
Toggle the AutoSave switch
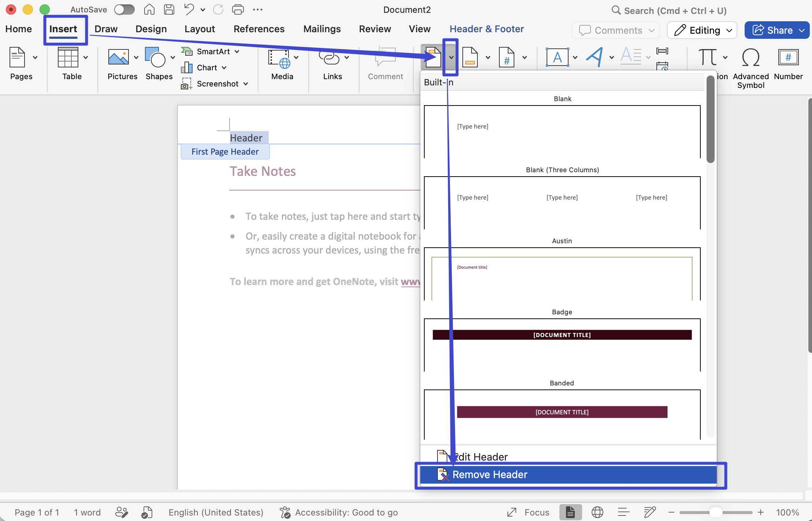124,10
